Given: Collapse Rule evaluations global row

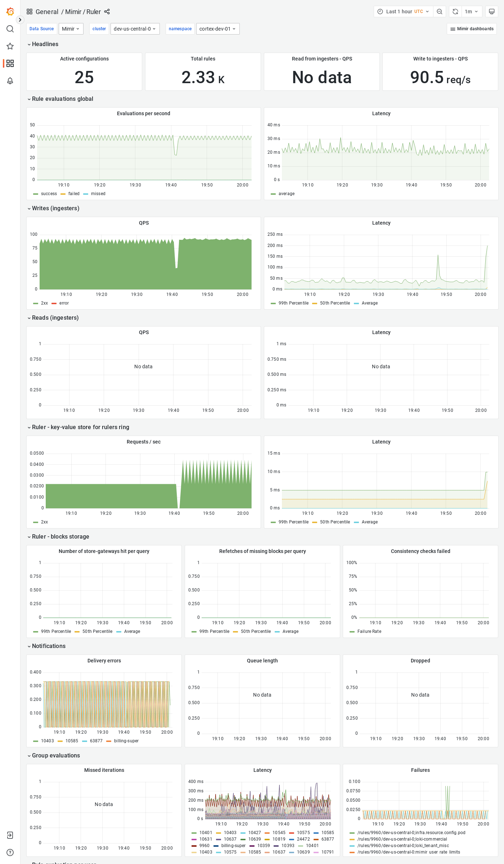Looking at the screenshot, I should click(60, 99).
